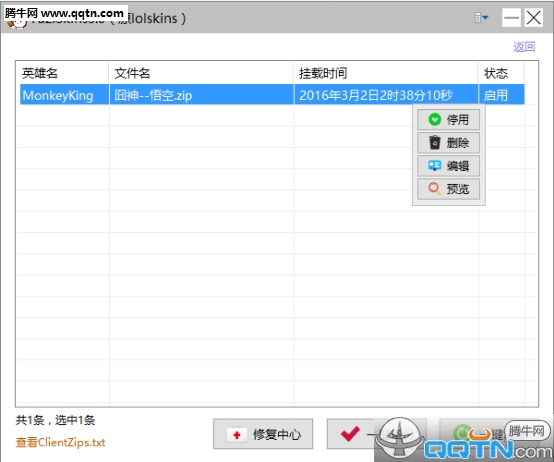Click the green 停用 disable icon

click(435, 119)
